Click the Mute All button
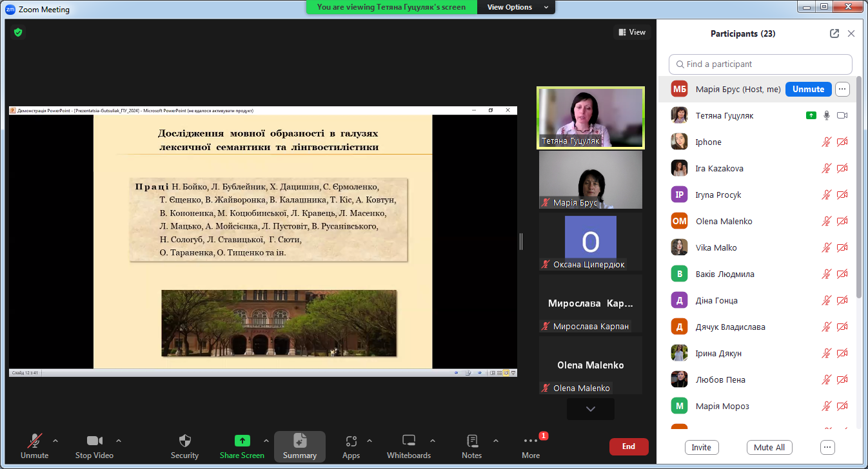 point(769,447)
